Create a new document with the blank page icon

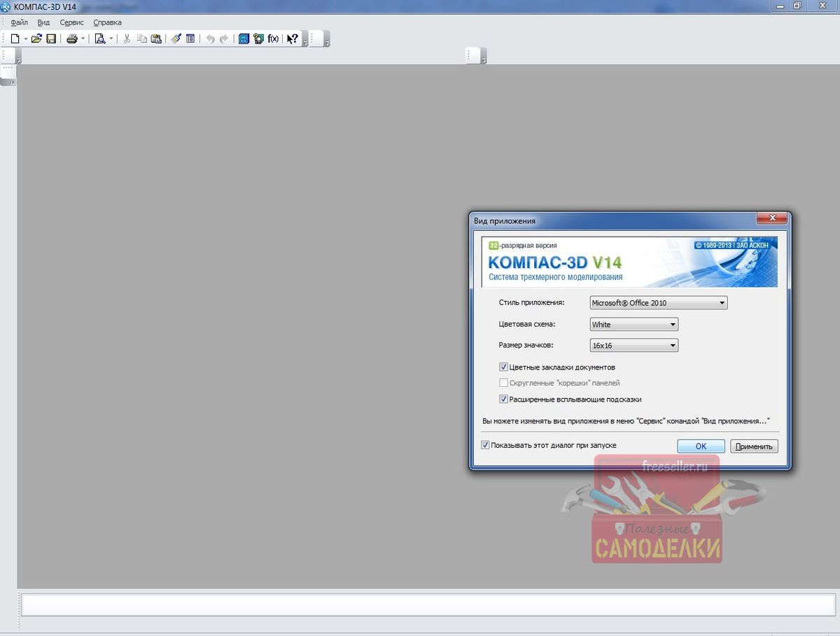[x=14, y=39]
